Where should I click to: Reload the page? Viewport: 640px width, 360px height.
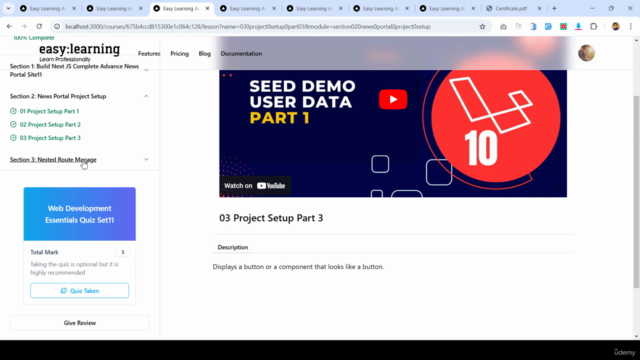tap(39, 27)
